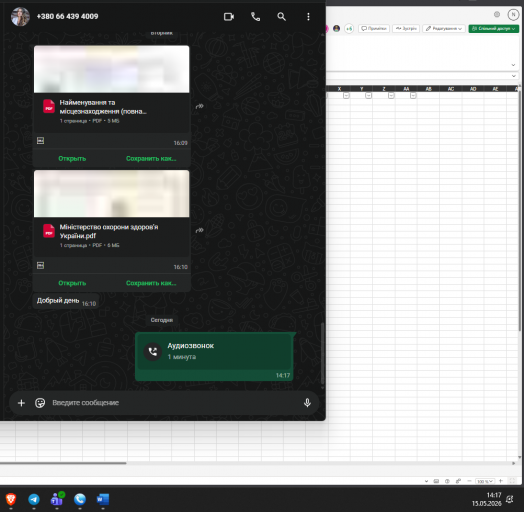Zoom in with the plus button
524x512 pixels.
pyautogui.click(x=501, y=481)
